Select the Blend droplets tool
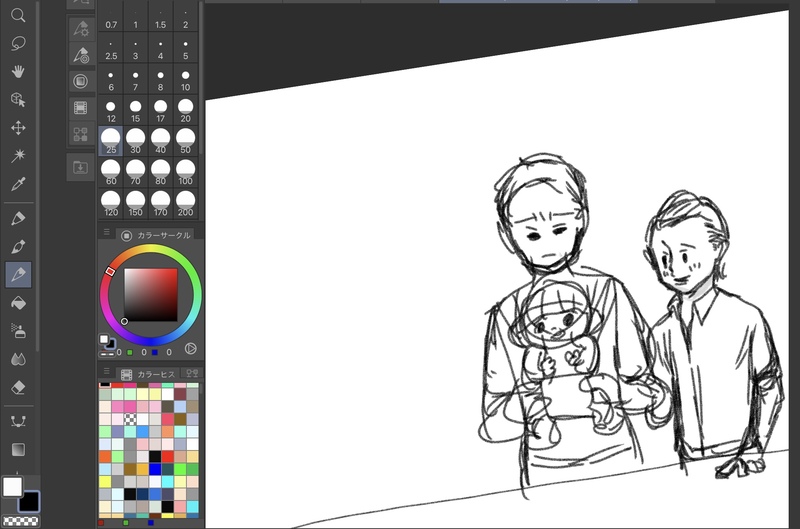The image size is (800, 529). (x=18, y=359)
